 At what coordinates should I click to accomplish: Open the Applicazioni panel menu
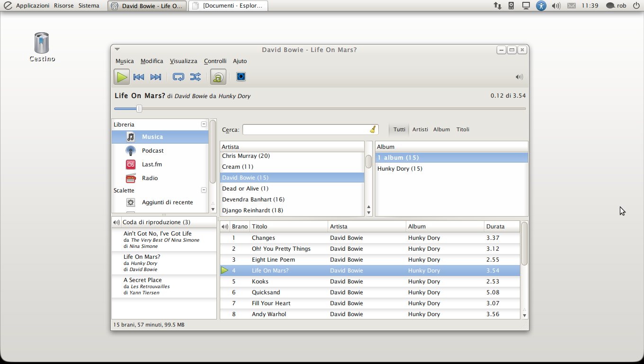[32, 6]
